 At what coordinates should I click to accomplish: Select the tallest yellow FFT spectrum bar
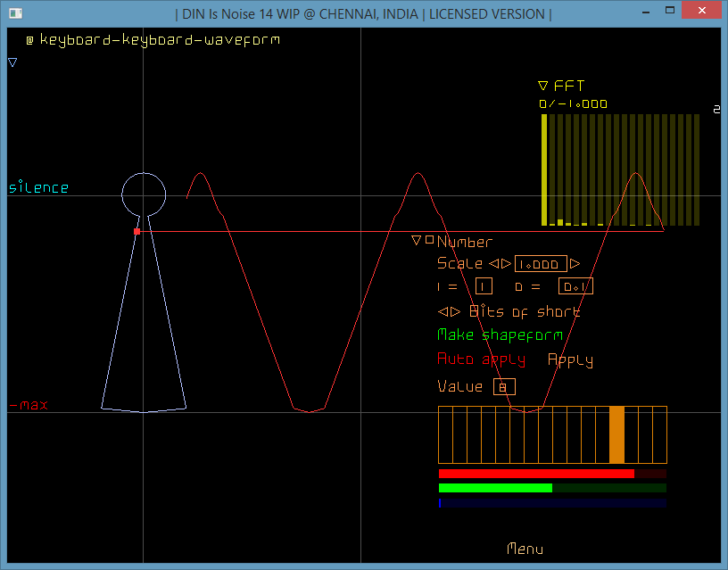tap(545, 169)
